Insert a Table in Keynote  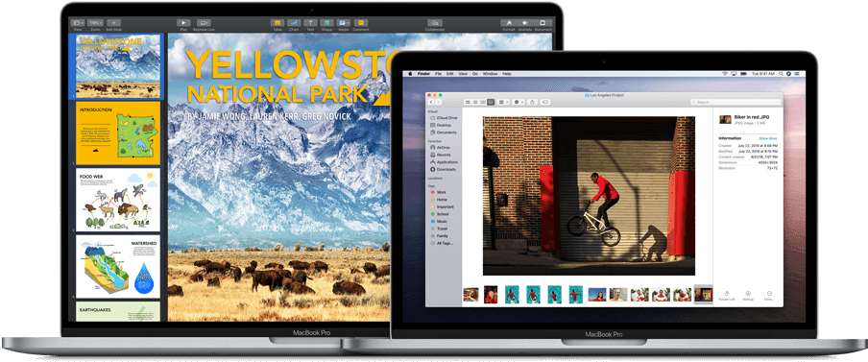[x=277, y=23]
